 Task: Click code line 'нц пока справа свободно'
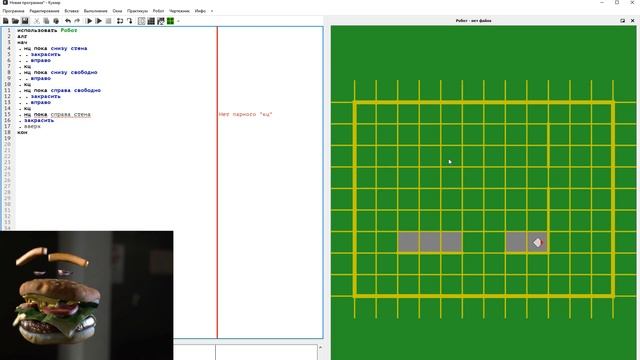coord(62,90)
